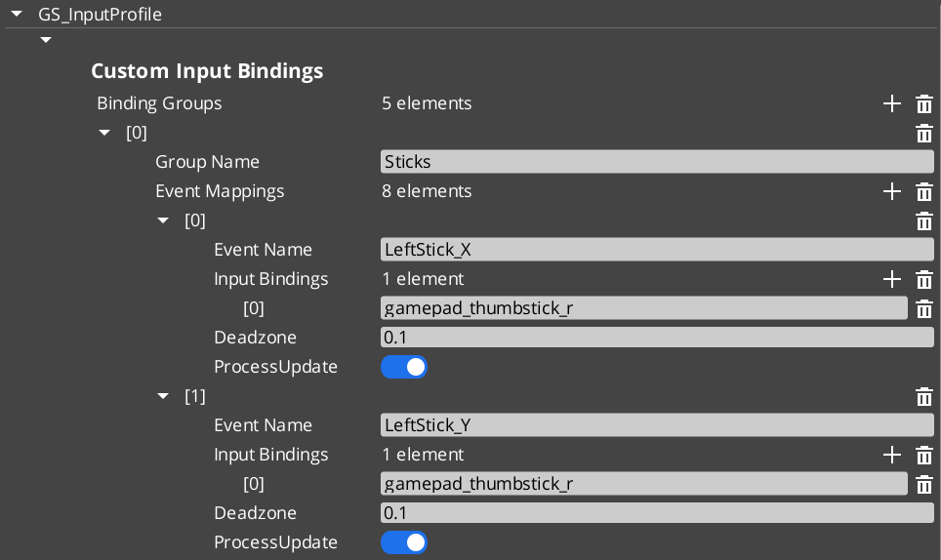The image size is (941, 560).
Task: Toggle ProcessUpdate for LeftStick_Y
Action: pyautogui.click(x=404, y=542)
